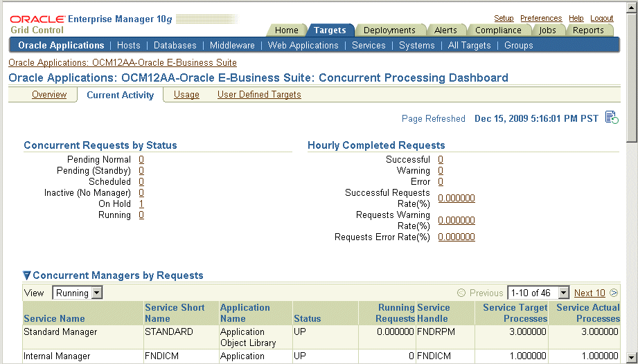
Task: Click the scrollbar up arrow
Action: pos(632,7)
